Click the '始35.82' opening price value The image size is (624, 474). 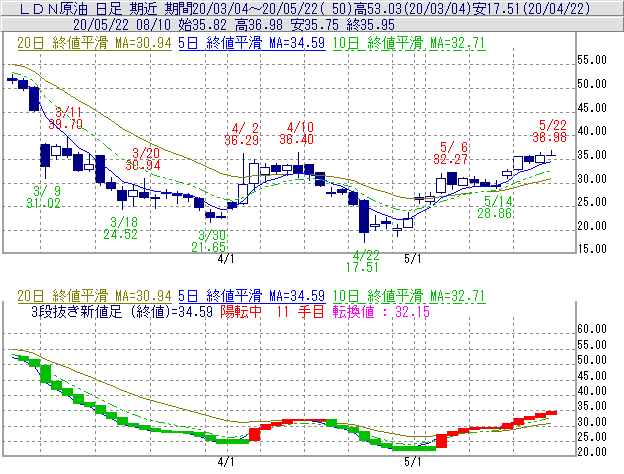202,25
